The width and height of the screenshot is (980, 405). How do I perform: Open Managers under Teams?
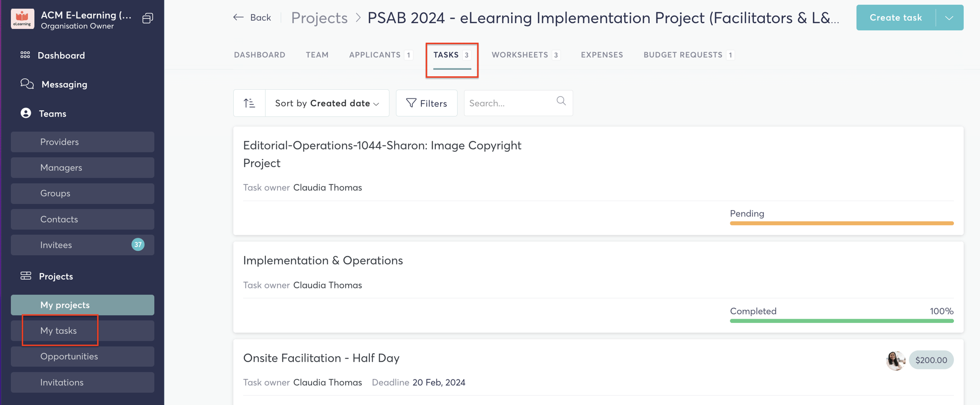pos(83,167)
